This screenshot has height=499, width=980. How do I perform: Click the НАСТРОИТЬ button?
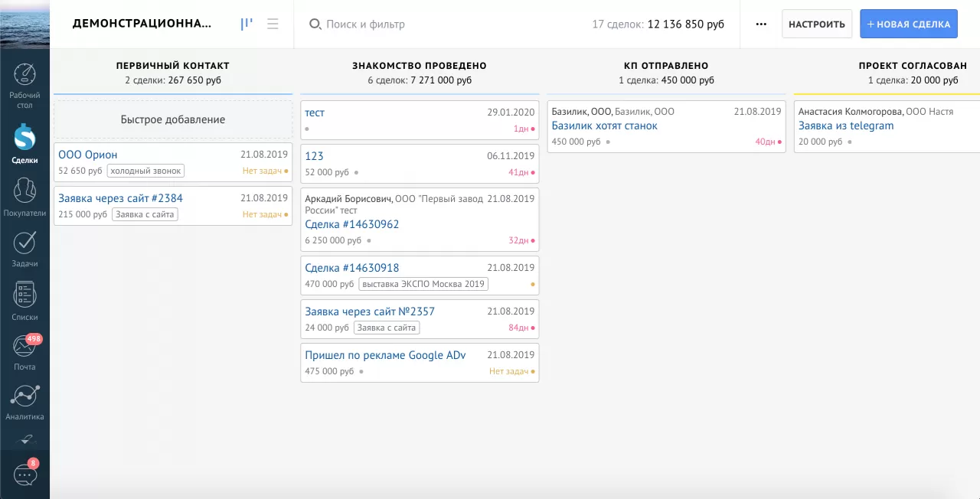(817, 24)
